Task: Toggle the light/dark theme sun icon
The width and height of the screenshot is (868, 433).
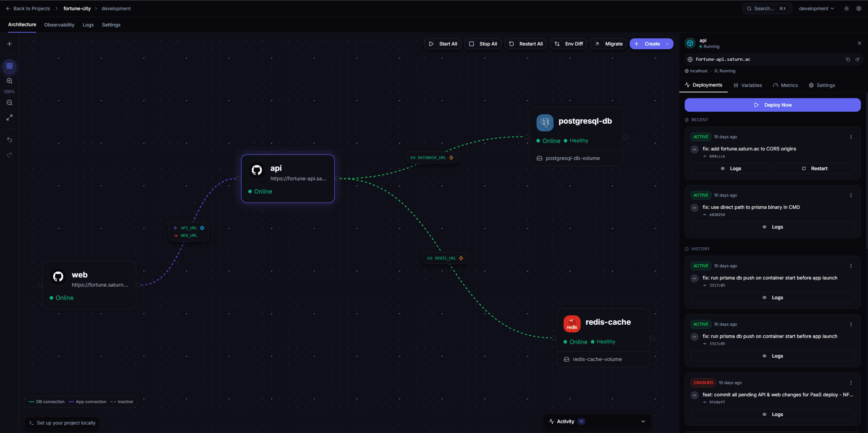Action: (x=847, y=8)
